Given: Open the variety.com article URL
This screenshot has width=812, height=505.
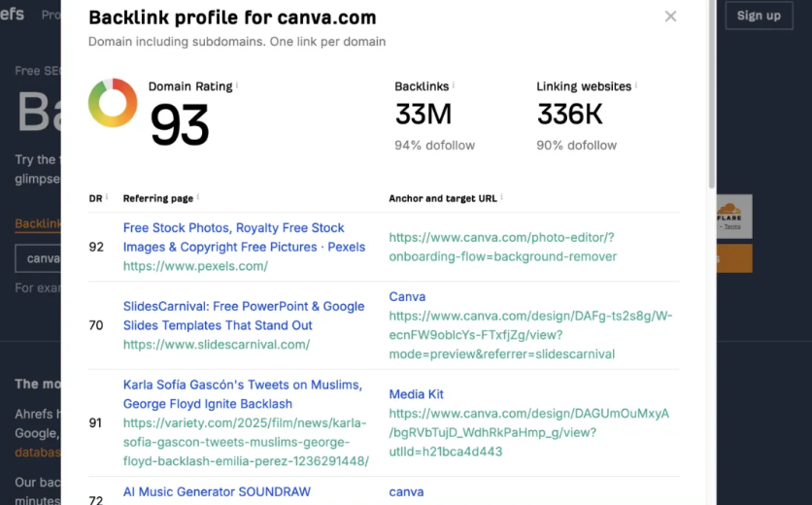Looking at the screenshot, I should pyautogui.click(x=246, y=442).
